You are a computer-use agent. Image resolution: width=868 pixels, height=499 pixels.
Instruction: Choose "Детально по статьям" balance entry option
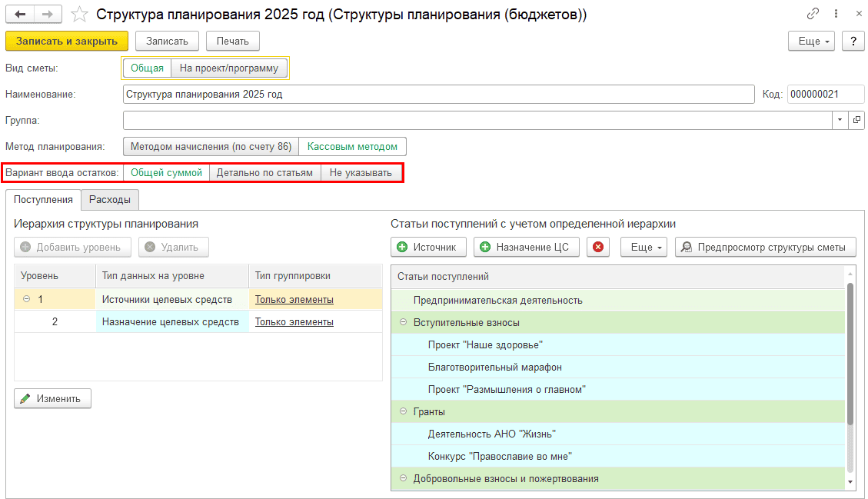[264, 173]
